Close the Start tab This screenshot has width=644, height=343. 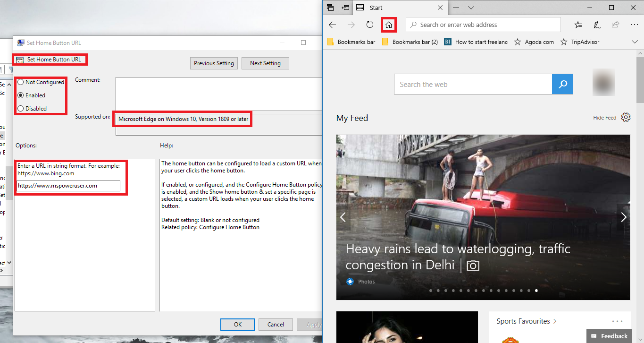[x=440, y=8]
